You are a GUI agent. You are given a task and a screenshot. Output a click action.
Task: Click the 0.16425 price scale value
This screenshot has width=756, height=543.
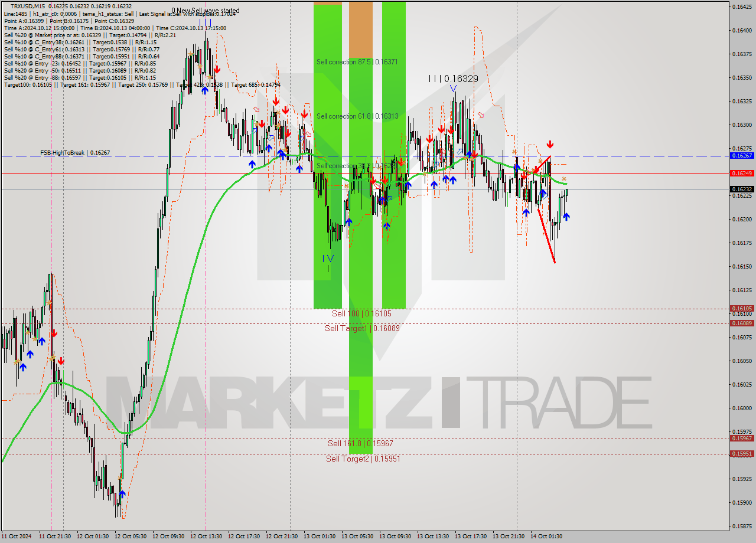pos(741,7)
